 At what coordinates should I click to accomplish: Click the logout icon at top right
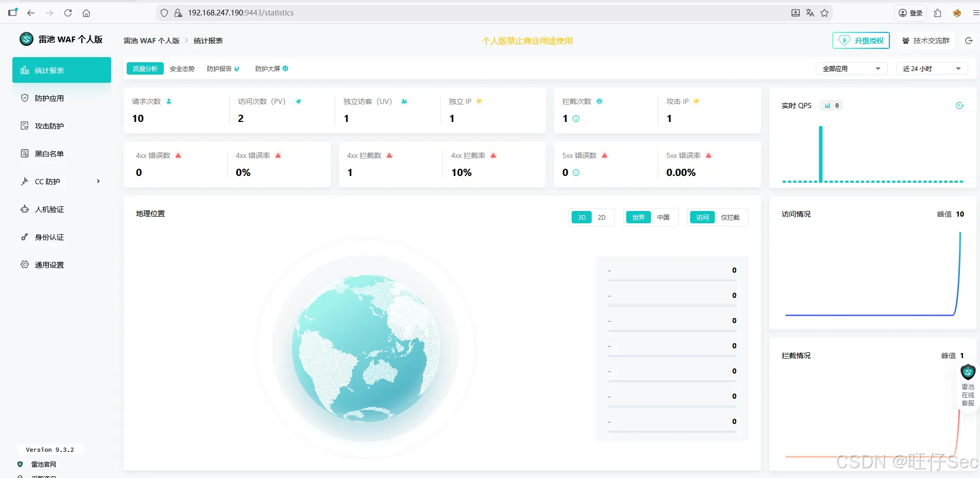tap(969, 41)
